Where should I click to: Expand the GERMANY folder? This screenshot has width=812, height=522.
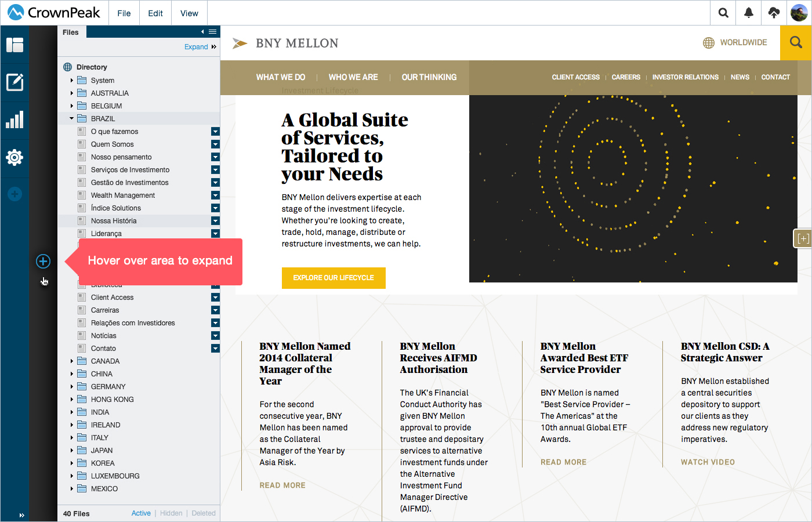pyautogui.click(x=72, y=386)
